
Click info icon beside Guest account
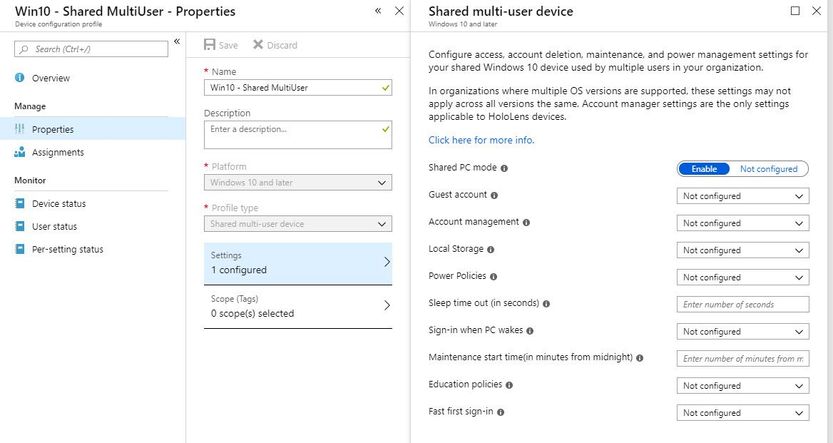(495, 196)
